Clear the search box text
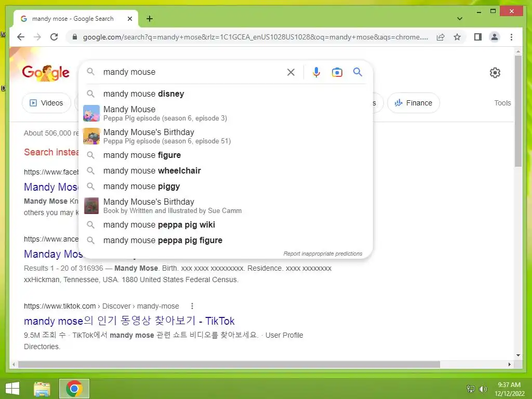Image resolution: width=532 pixels, height=399 pixels. (x=291, y=72)
